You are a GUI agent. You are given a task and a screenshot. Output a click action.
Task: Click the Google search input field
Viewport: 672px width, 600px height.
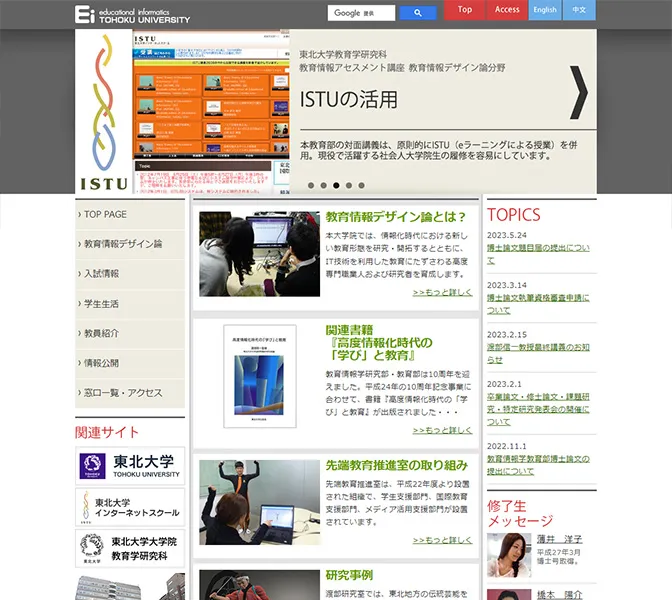[x=361, y=13]
